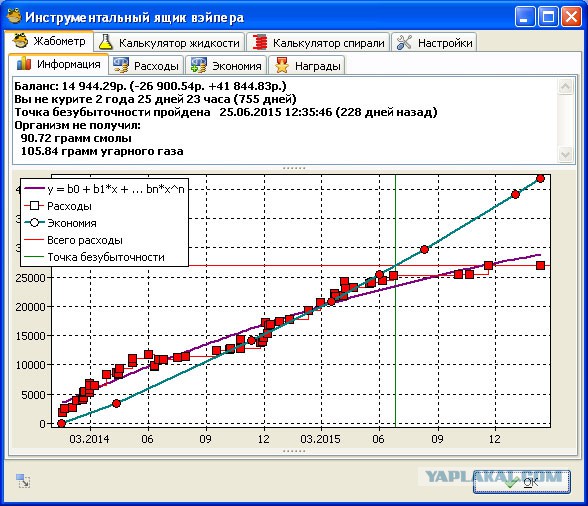This screenshot has width=588, height=506.
Task: Switch to Калькулятор жидкости tab
Action: [x=169, y=43]
